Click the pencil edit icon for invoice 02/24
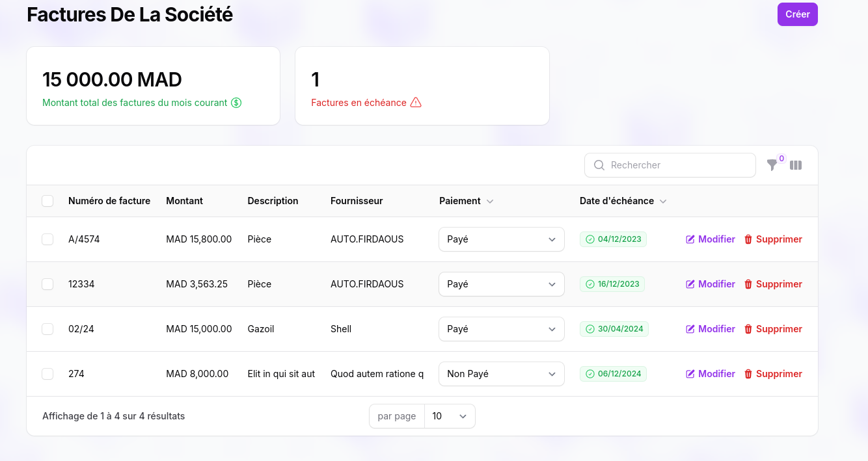868x461 pixels. (690, 329)
